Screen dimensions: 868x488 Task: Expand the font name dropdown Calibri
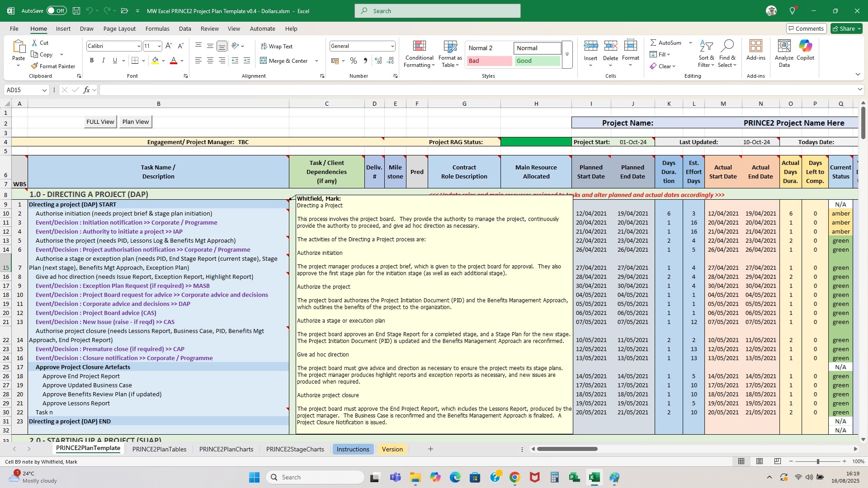click(139, 46)
